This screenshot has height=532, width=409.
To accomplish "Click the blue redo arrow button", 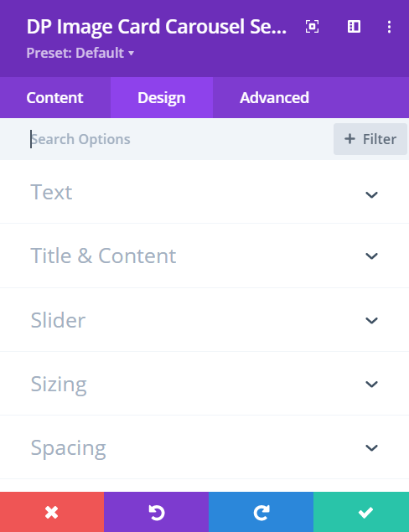I will [261, 512].
